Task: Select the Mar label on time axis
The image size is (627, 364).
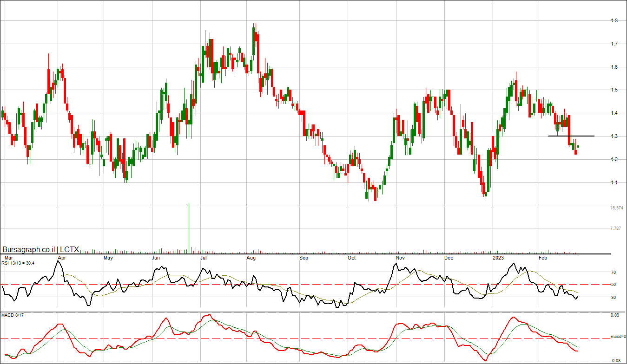Action: (x=8, y=257)
